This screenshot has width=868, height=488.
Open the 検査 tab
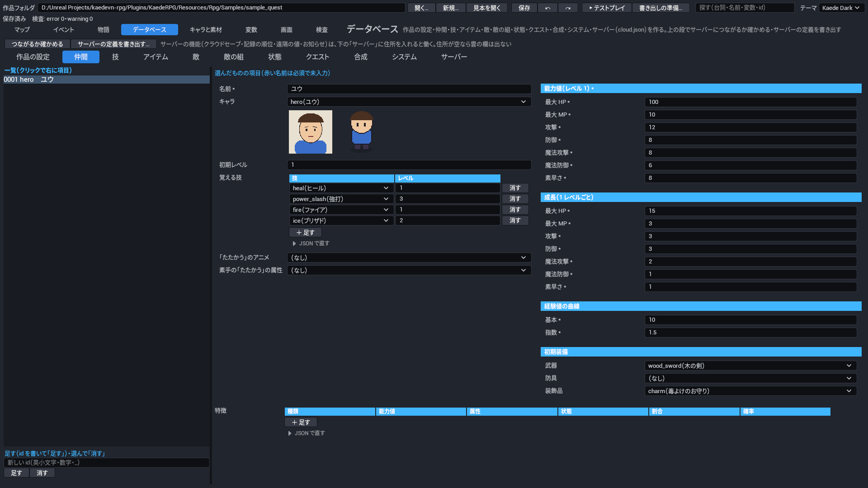click(x=322, y=29)
